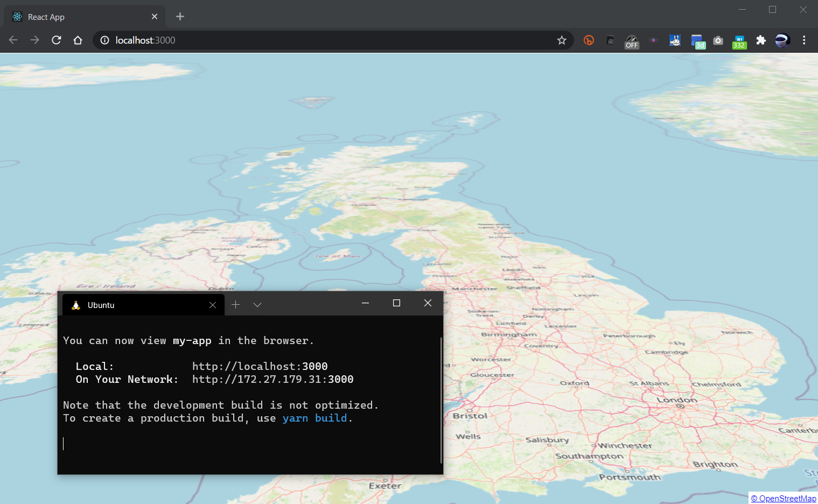Open a new terminal tab with plus
The width and height of the screenshot is (818, 504).
coord(235,305)
